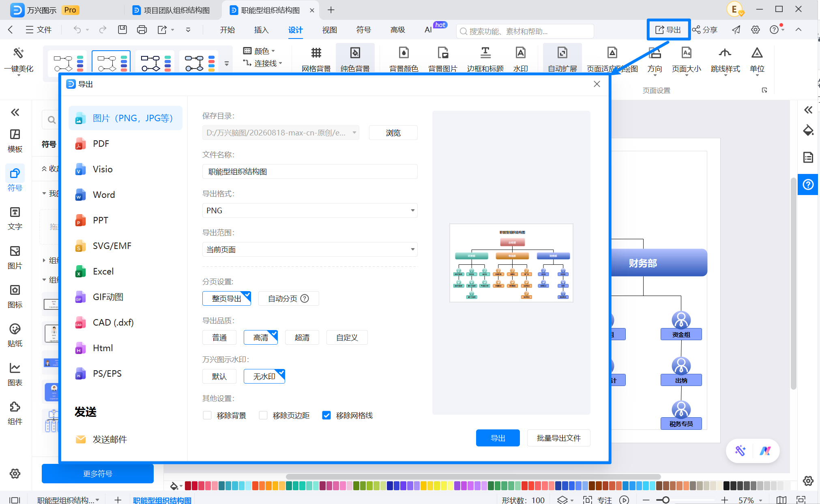Screen dimensions: 820x504
Task: Click the print icon in the toolbar
Action: (142, 30)
